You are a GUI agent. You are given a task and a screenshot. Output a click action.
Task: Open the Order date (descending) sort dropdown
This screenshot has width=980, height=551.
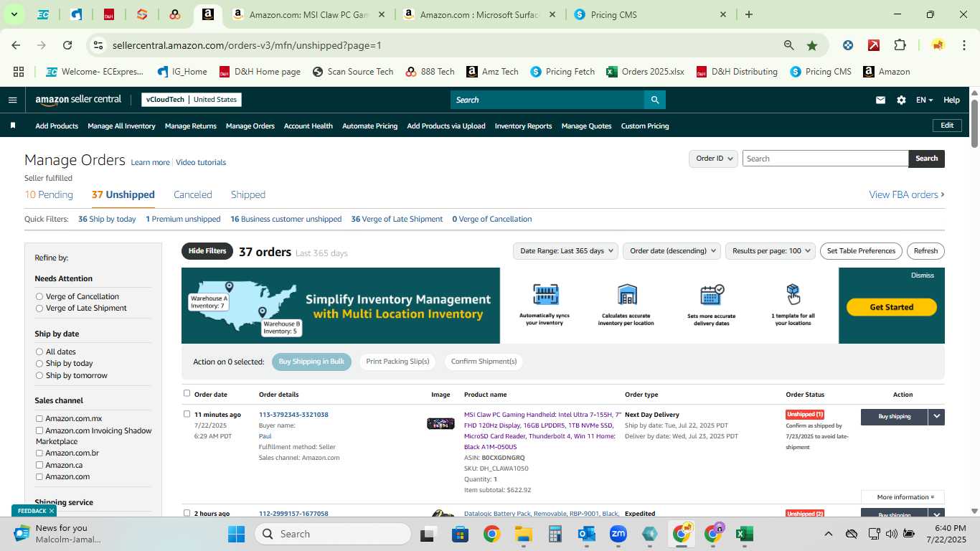(x=672, y=251)
